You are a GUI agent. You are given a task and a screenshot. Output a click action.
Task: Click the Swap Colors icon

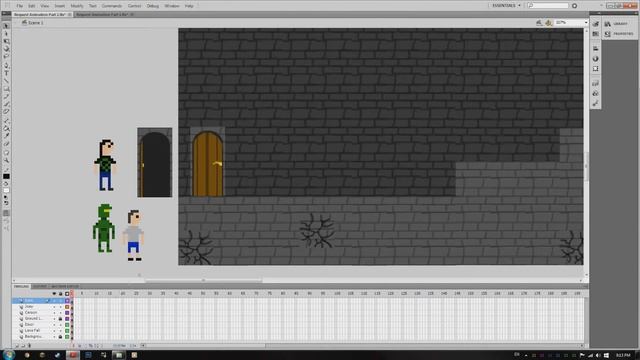pyautogui.click(x=6, y=203)
